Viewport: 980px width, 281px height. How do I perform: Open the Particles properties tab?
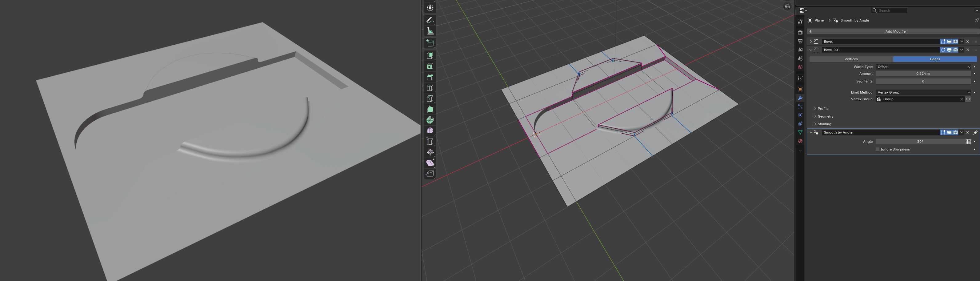(x=800, y=106)
